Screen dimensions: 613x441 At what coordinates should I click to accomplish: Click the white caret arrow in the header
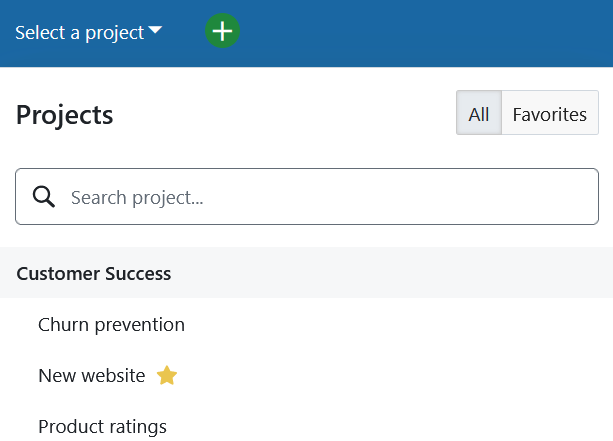[155, 31]
